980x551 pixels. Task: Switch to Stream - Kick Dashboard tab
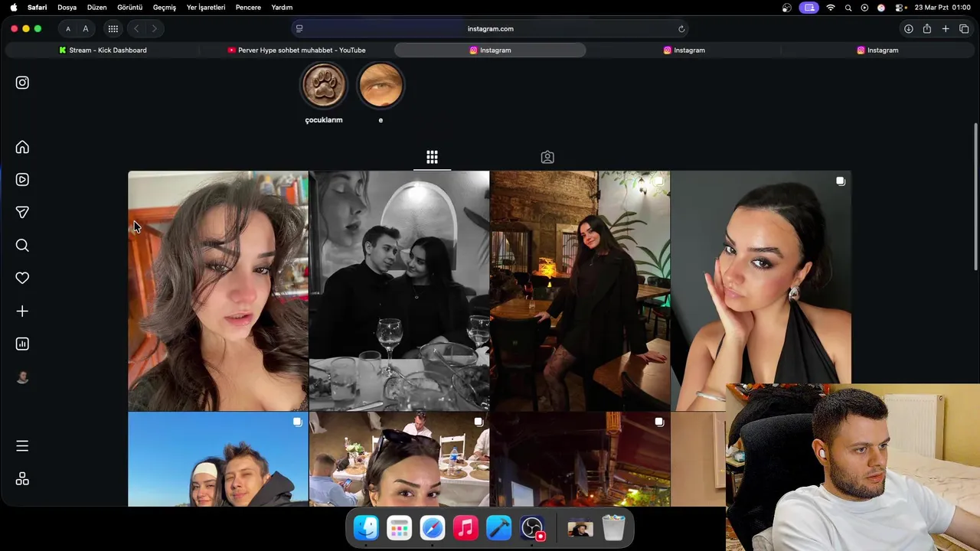pos(103,50)
